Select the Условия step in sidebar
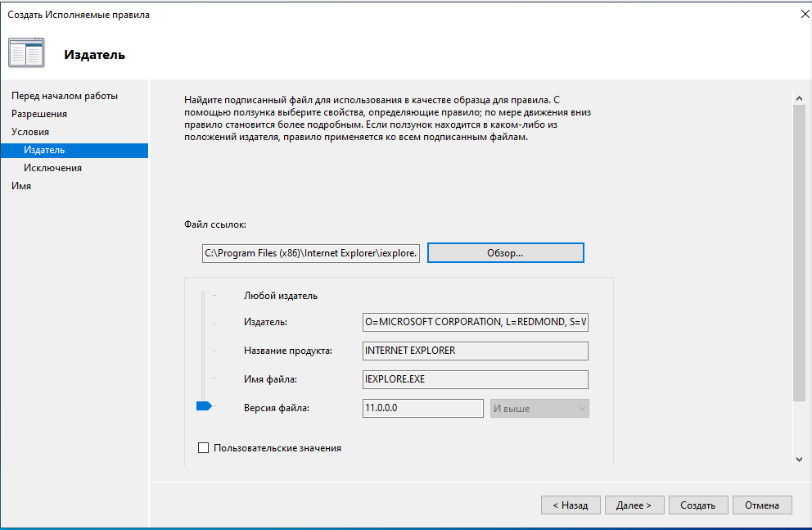812x530 pixels. pos(30,132)
